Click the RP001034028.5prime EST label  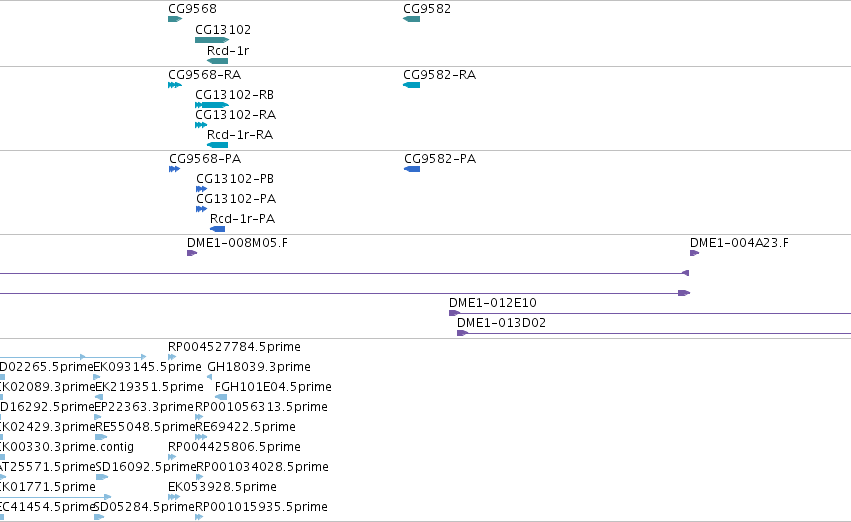262,467
